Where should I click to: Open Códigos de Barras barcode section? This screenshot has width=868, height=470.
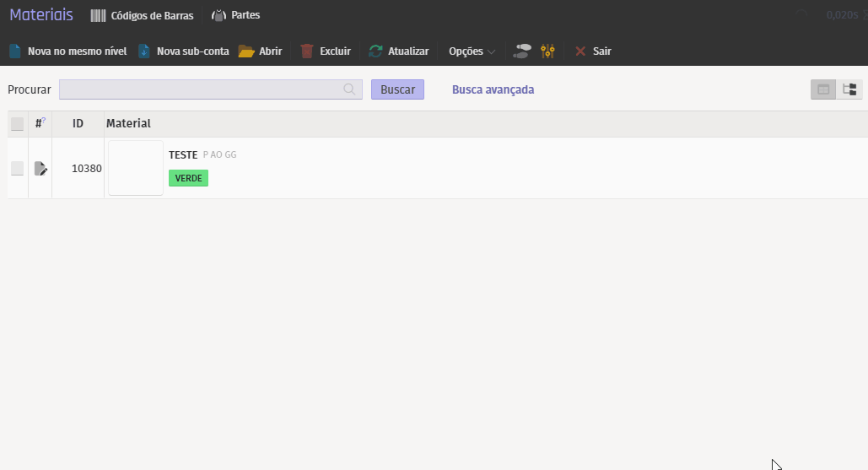[142, 15]
